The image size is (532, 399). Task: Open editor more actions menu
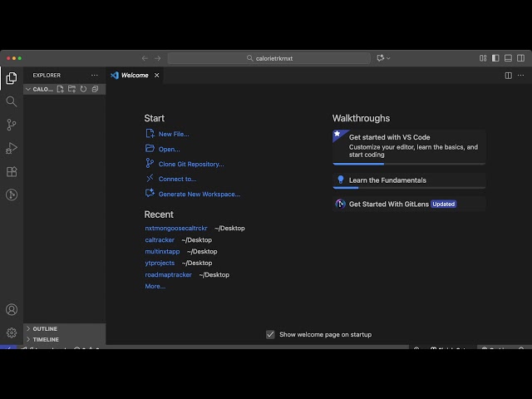521,76
